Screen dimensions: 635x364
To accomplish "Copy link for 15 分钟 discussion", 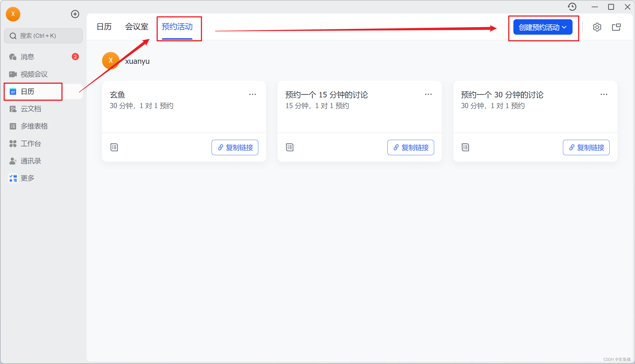I will point(410,147).
